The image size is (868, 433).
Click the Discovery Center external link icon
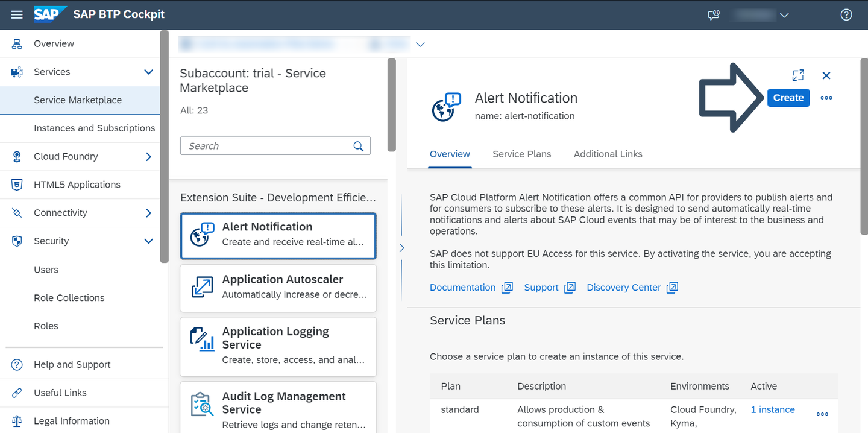[672, 288]
